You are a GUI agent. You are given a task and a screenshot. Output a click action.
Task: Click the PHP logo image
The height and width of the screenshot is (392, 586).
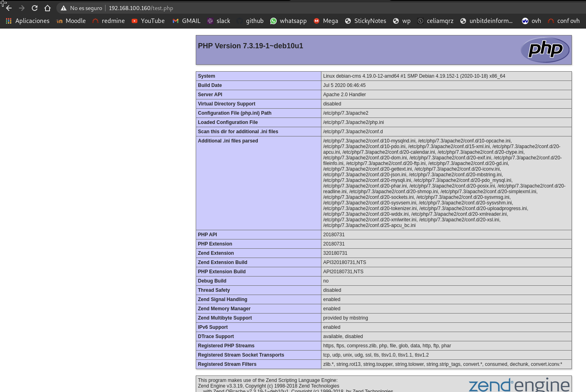[545, 50]
